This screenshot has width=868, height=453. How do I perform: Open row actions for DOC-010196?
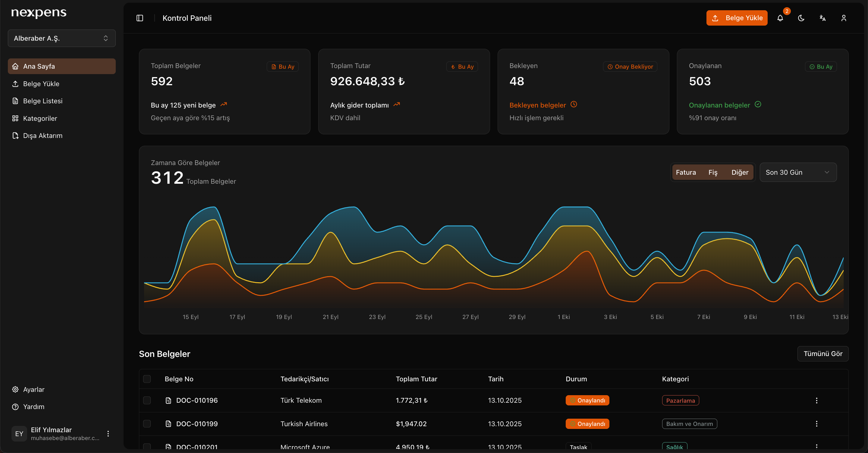pos(816,401)
